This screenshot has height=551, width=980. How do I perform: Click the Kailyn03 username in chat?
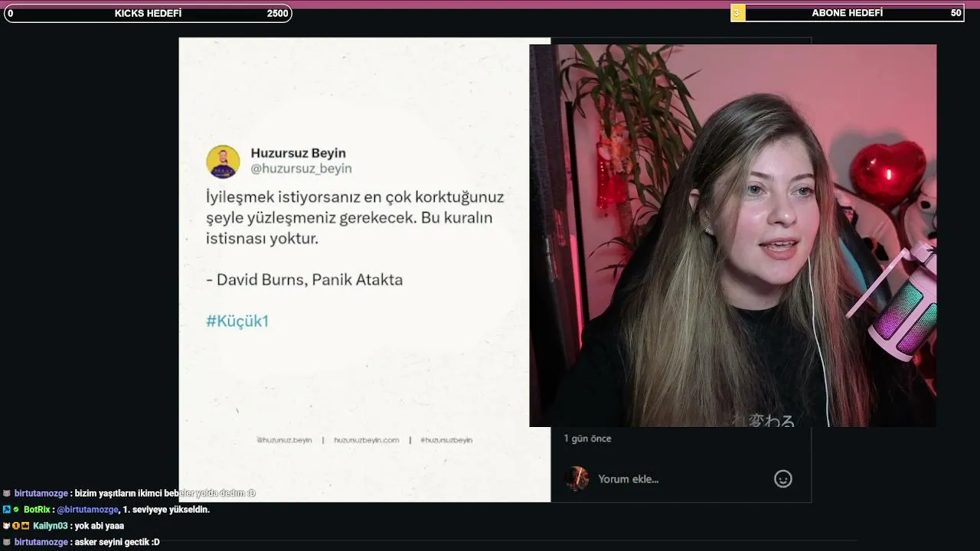pos(51,526)
